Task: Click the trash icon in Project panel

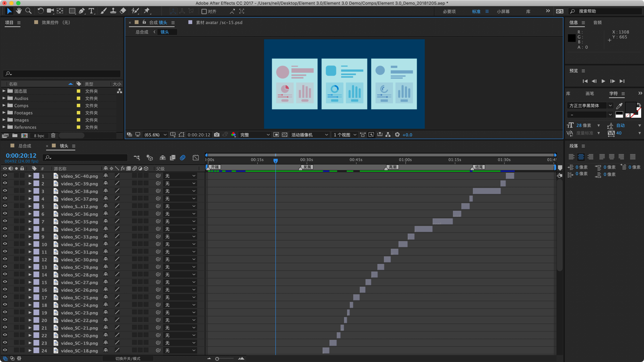Action: coord(53,136)
